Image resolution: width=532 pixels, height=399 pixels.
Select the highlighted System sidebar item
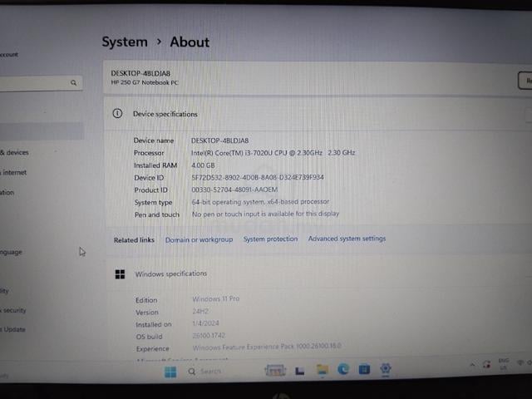point(41,131)
